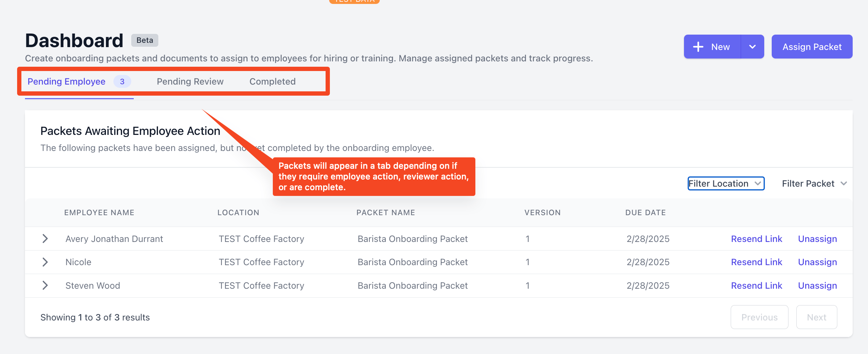Viewport: 868px width, 354px height.
Task: Resend link to Avery Jonathan Durrant
Action: click(x=756, y=239)
